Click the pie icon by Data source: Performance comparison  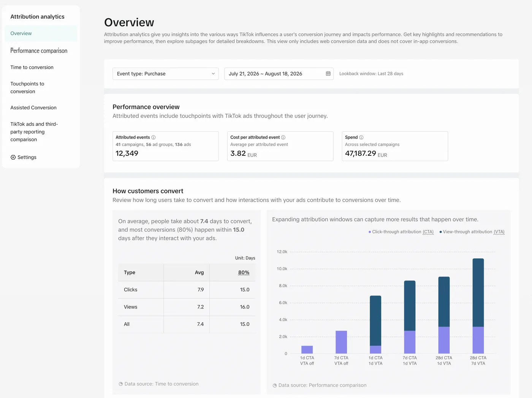275,385
